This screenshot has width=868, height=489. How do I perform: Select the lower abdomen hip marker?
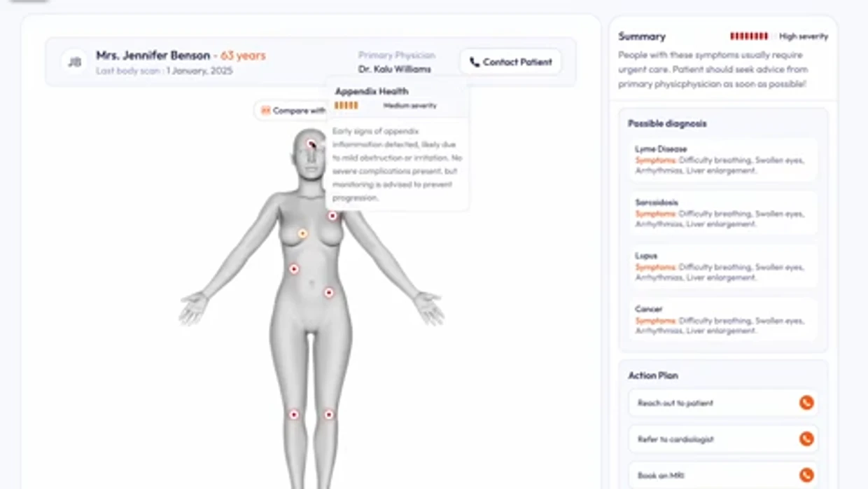[328, 293]
